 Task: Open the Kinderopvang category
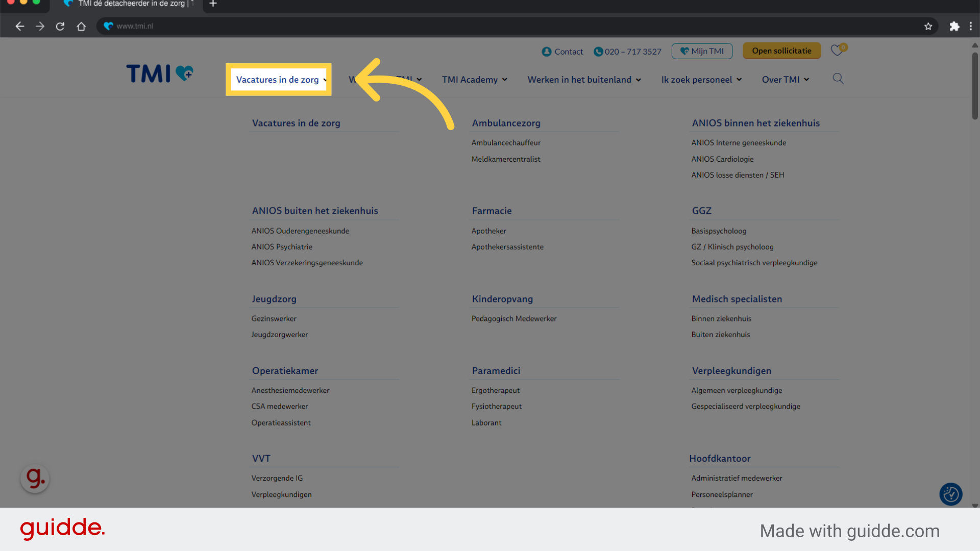pos(502,299)
